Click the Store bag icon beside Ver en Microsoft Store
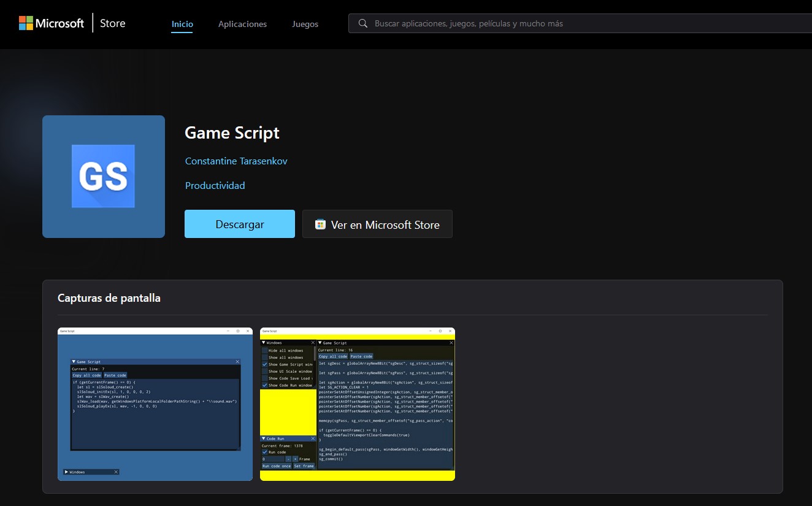 [x=320, y=224]
